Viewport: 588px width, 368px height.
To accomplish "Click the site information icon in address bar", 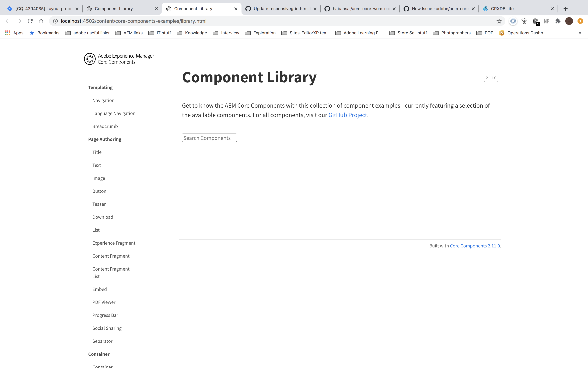I will (x=55, y=21).
